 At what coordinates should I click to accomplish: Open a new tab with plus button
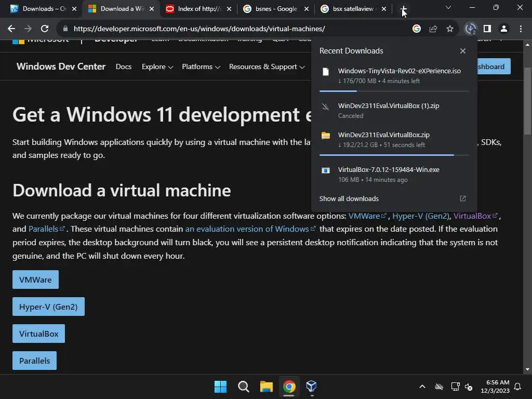click(x=403, y=9)
